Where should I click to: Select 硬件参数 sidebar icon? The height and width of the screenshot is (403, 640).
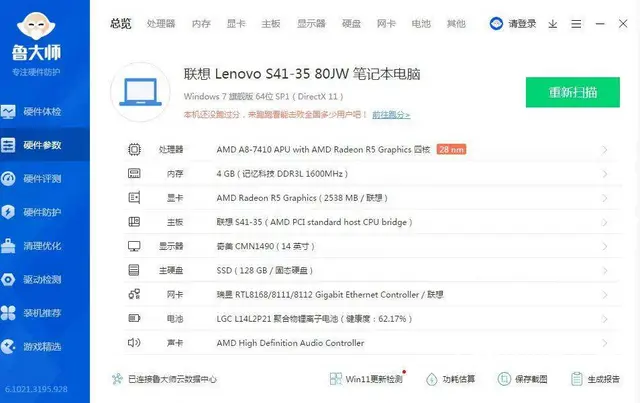[8, 145]
